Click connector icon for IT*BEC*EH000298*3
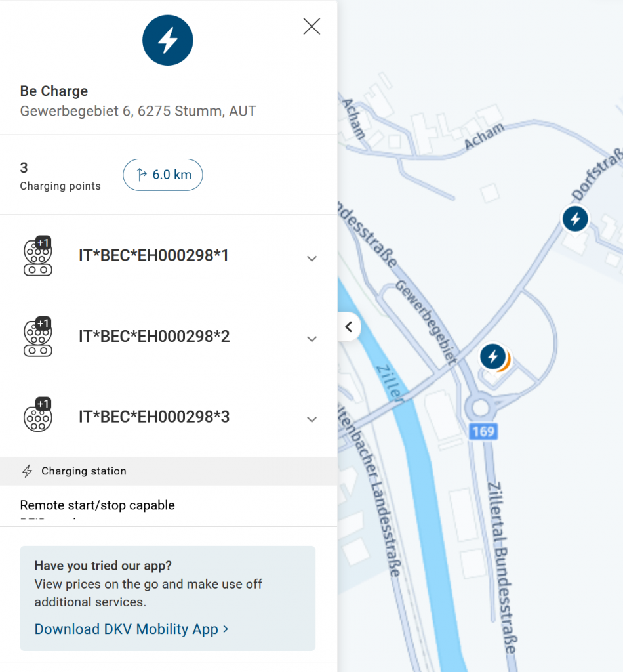 [x=37, y=417]
